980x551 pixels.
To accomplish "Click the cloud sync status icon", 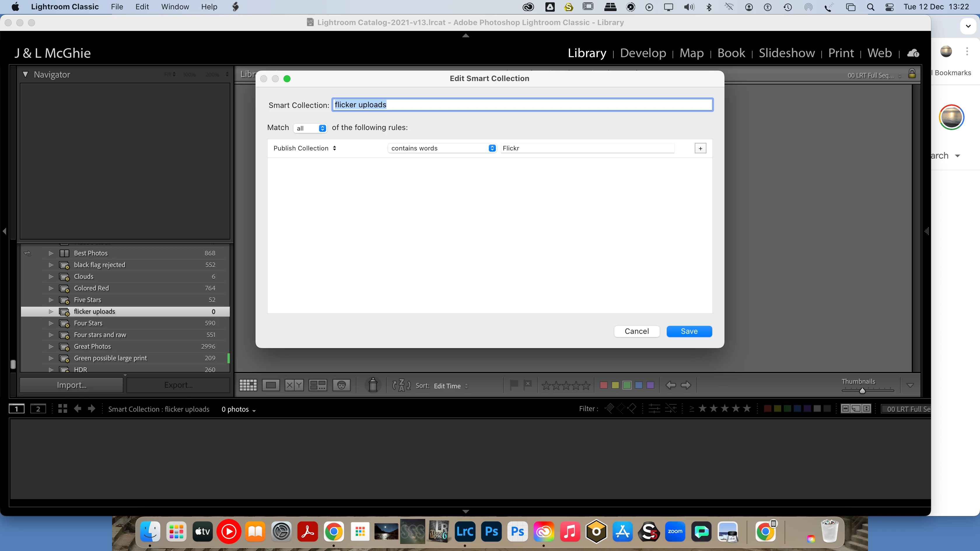I will coord(913,53).
